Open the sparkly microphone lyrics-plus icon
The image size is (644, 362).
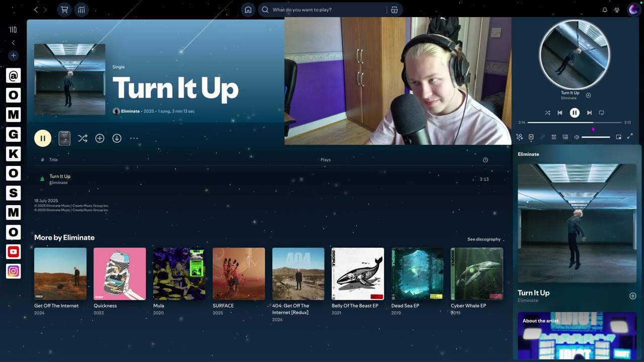coord(519,137)
